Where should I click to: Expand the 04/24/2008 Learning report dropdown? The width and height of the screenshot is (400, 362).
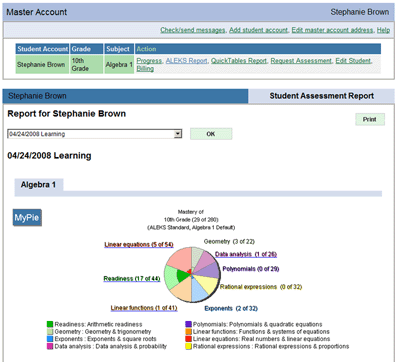pyautogui.click(x=178, y=134)
